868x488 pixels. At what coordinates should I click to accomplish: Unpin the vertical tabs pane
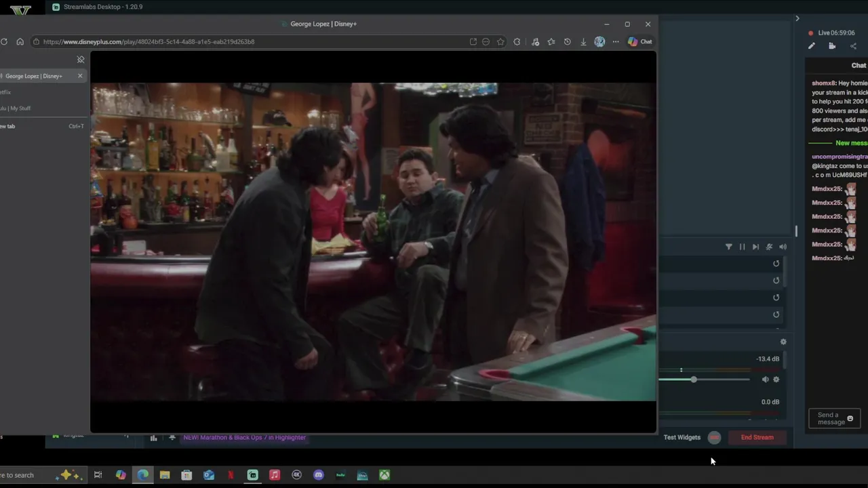click(x=81, y=60)
